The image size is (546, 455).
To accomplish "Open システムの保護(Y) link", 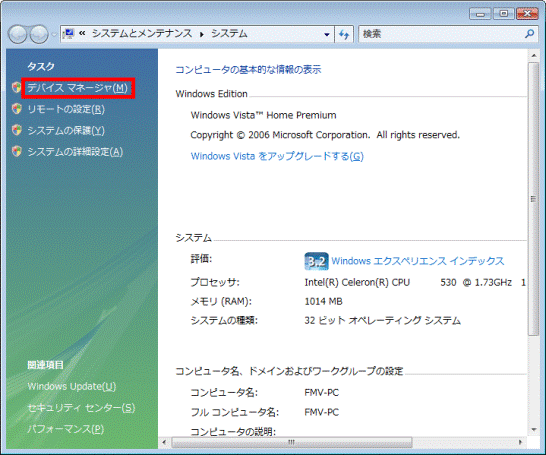I will 66,131.
